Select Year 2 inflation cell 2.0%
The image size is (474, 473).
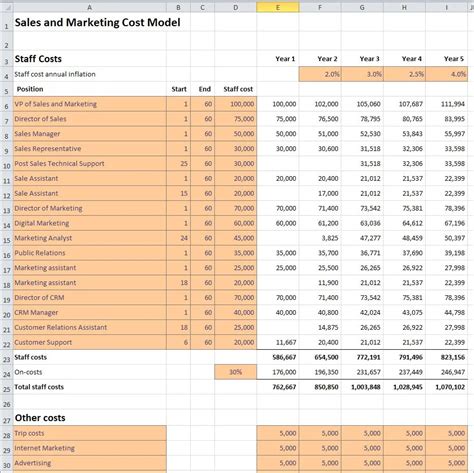(x=320, y=74)
